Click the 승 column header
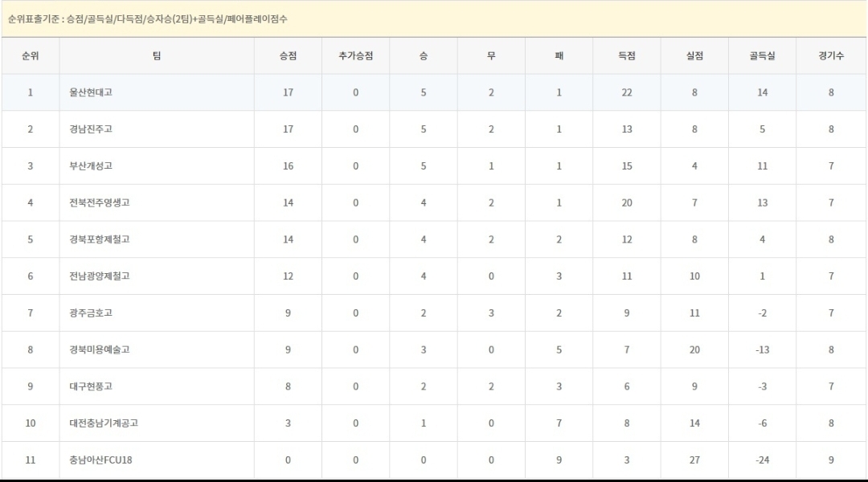This screenshot has width=868, height=482. pyautogui.click(x=424, y=56)
